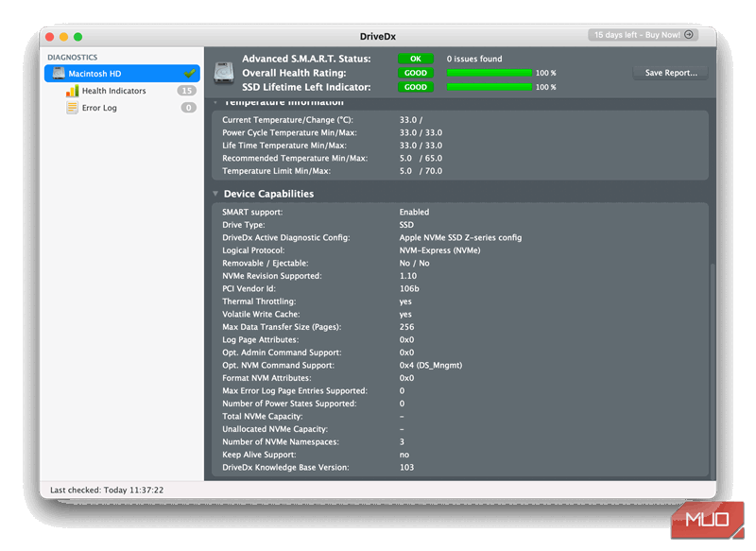Click the SSD Lifetime Left progress bar
The height and width of the screenshot is (551, 756).
click(490, 87)
